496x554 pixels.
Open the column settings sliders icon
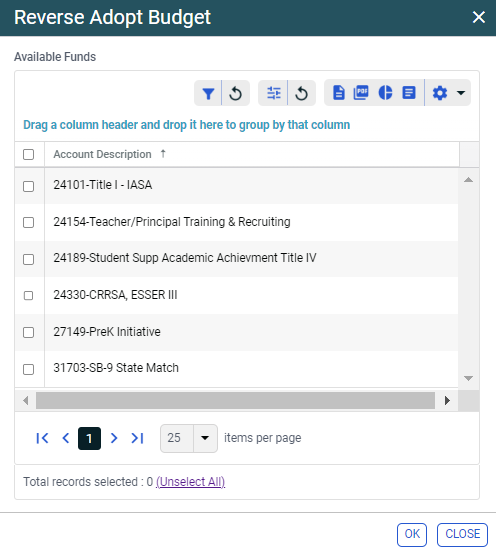tap(273, 93)
